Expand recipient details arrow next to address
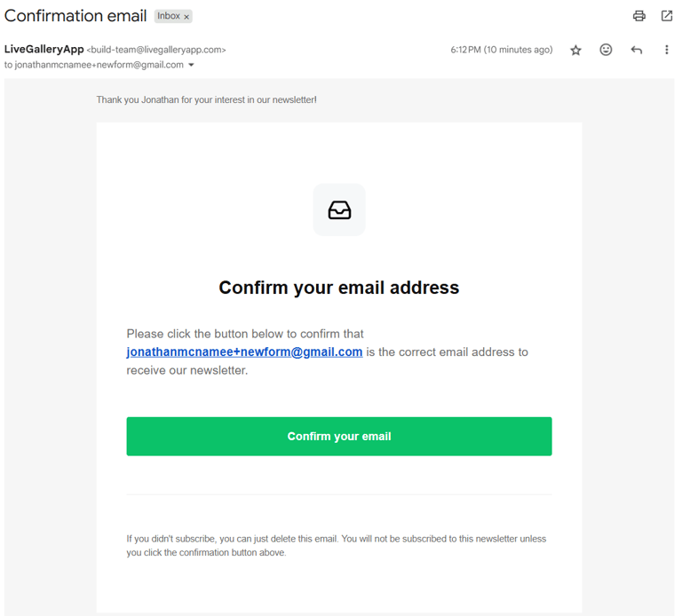 pyautogui.click(x=191, y=65)
